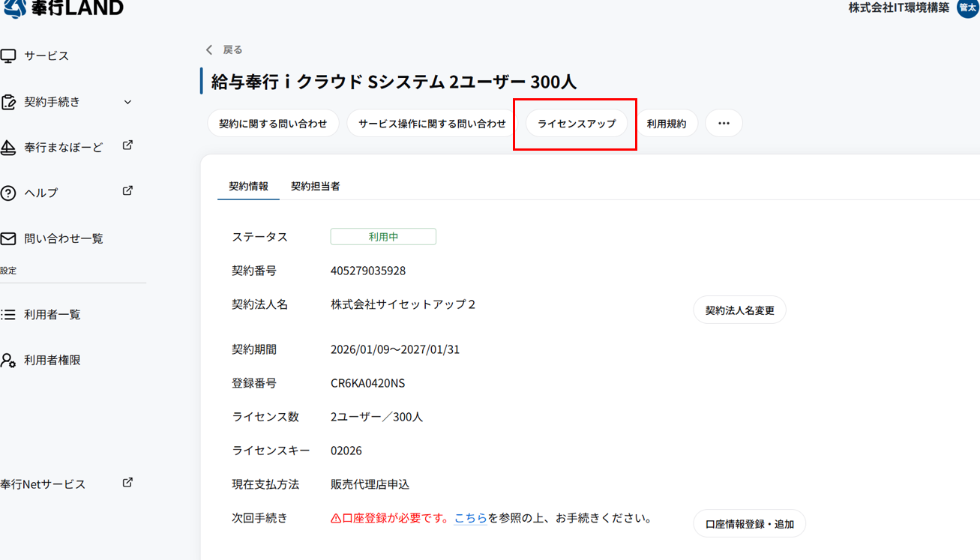Open ヘルプ from the sidebar icon
The image size is (980, 560).
(x=9, y=192)
